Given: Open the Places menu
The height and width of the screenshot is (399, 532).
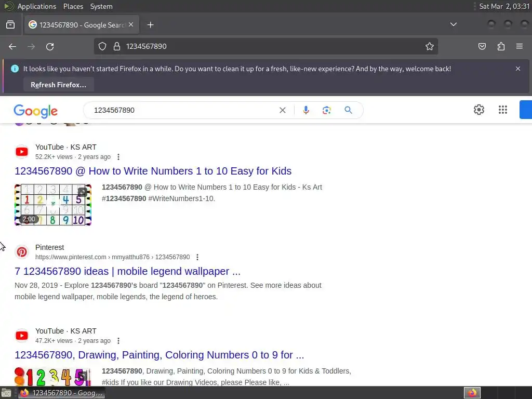Looking at the screenshot, I should coord(73,6).
